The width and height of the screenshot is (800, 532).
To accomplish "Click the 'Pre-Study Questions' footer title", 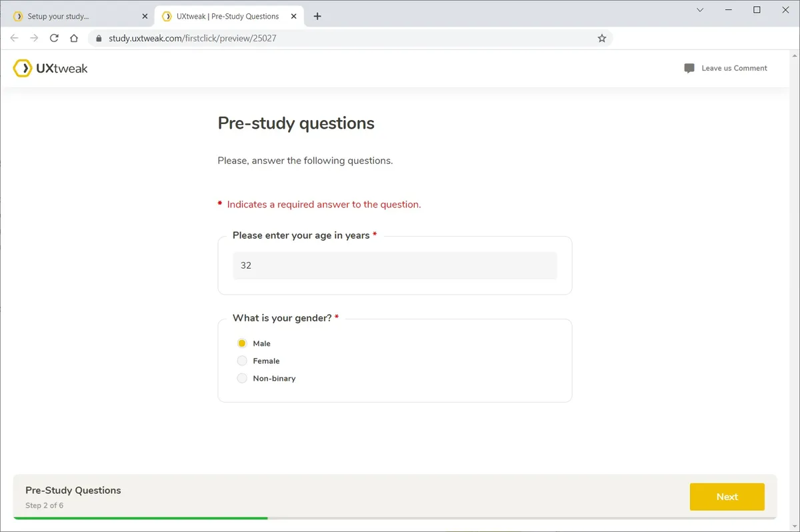I will coord(73,490).
